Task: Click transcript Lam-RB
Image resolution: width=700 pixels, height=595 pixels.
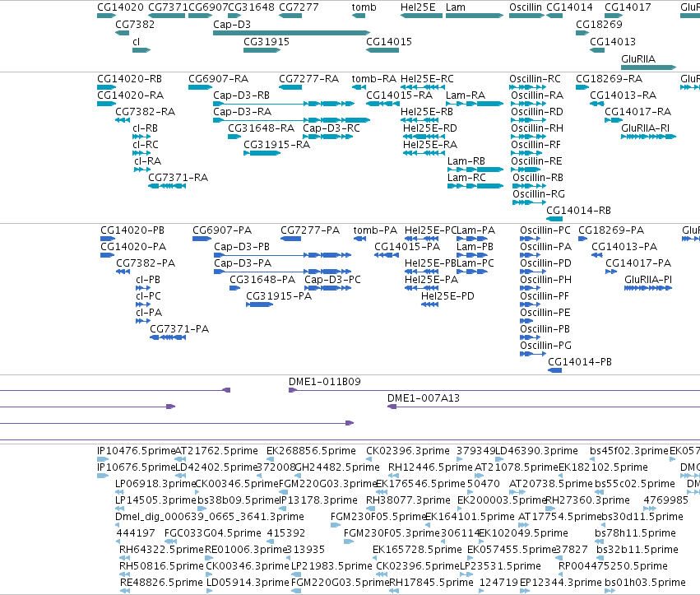Action: pyautogui.click(x=475, y=170)
